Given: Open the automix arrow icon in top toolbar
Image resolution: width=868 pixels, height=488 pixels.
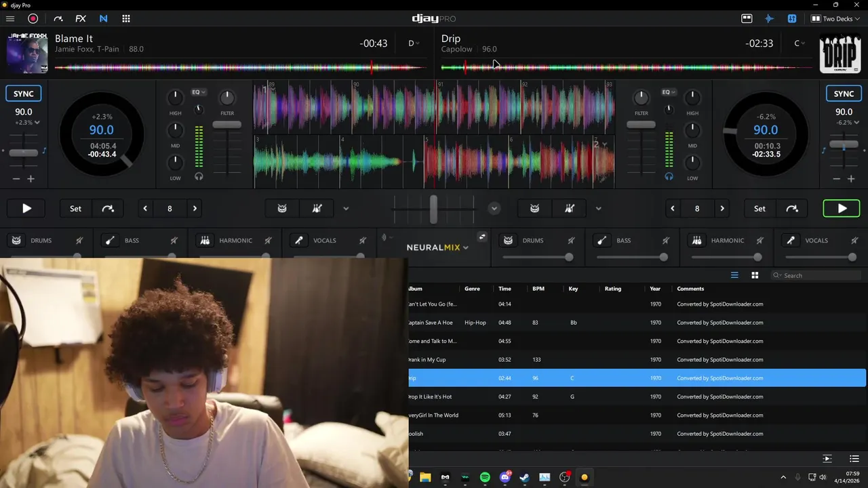Looking at the screenshot, I should click(x=58, y=18).
